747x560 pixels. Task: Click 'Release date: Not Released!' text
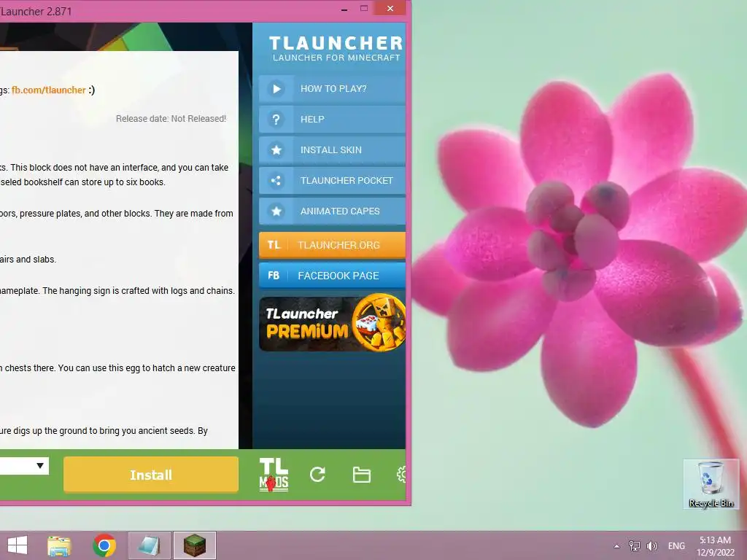pos(171,119)
